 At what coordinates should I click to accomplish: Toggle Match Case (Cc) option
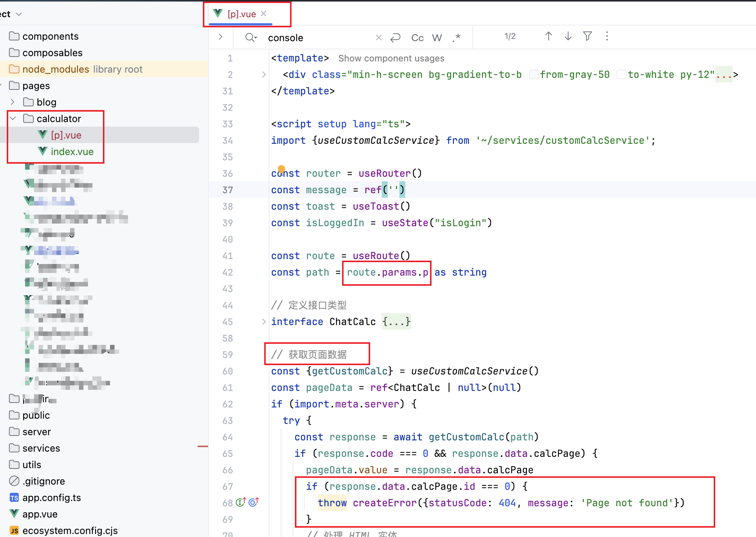click(417, 38)
